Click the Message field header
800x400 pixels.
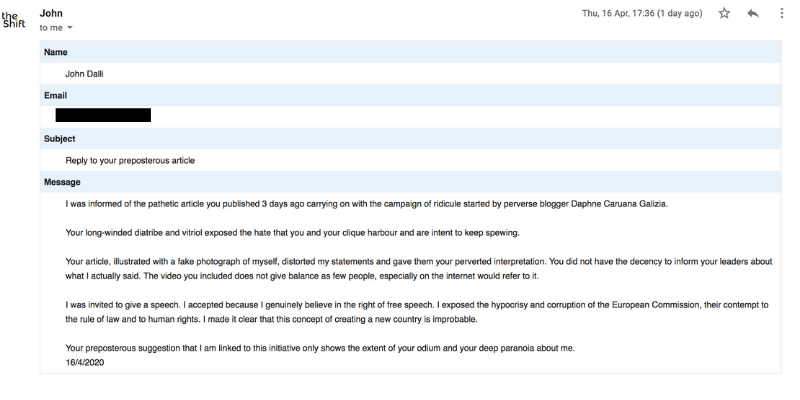[62, 182]
